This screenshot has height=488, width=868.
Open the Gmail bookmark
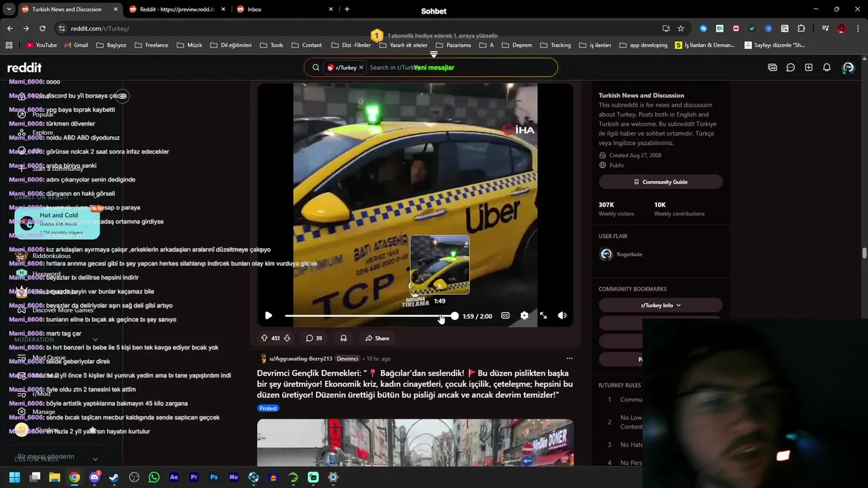coord(76,45)
